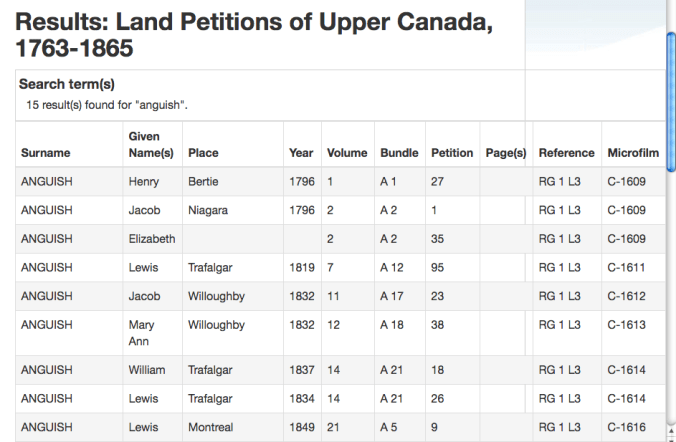This screenshot has height=442, width=676.
Task: Select the William given name cell
Action: pyautogui.click(x=147, y=370)
